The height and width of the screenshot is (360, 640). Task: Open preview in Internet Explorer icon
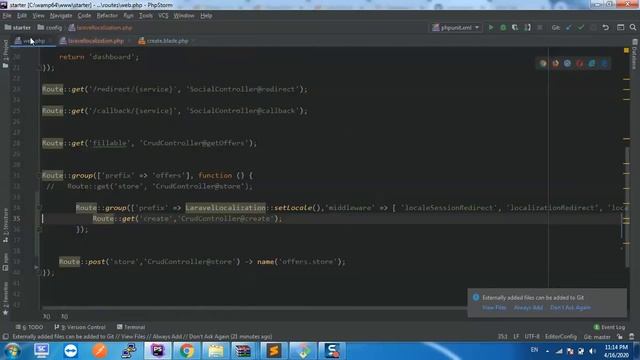[592, 63]
